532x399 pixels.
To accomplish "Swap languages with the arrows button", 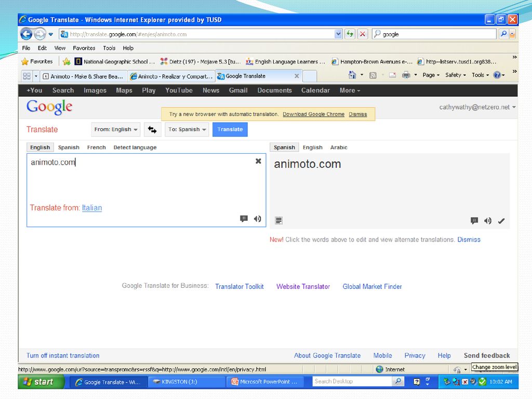I will point(152,129).
